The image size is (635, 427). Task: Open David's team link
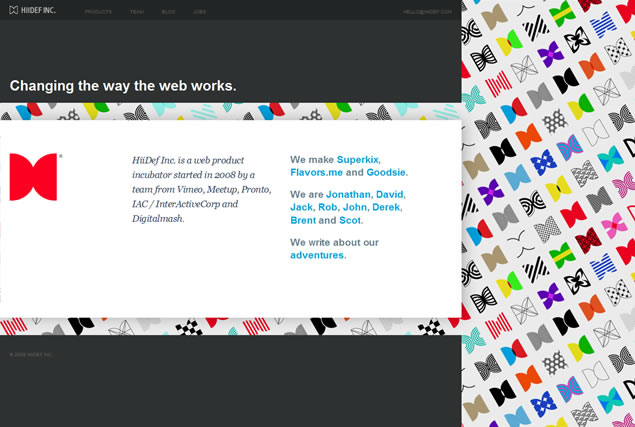[x=390, y=194]
